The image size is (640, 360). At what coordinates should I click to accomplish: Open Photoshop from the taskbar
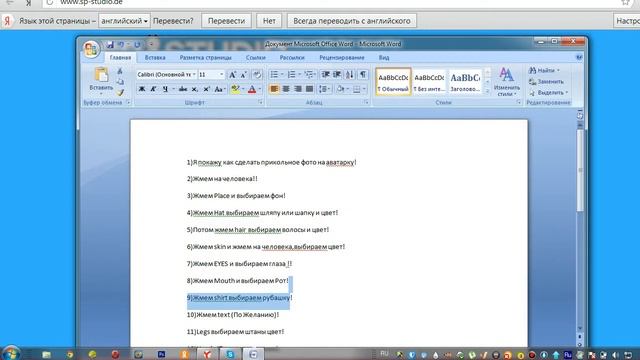[x=162, y=354]
